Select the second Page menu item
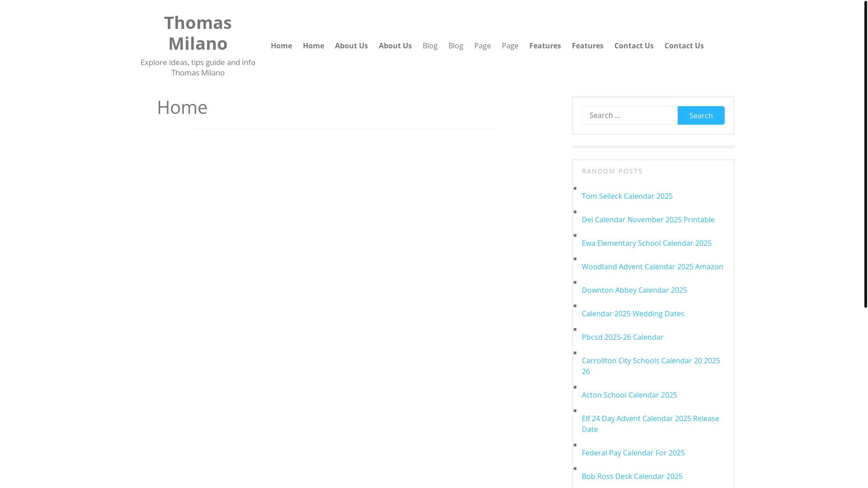 point(510,46)
